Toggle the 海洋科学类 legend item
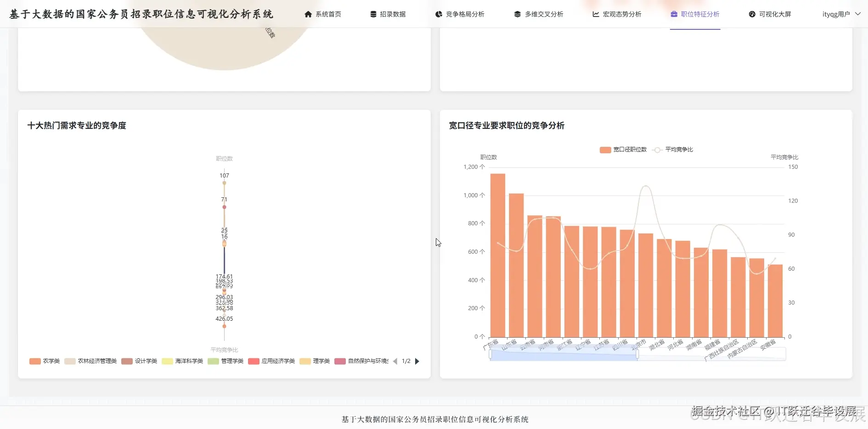868x429 pixels. pos(182,361)
